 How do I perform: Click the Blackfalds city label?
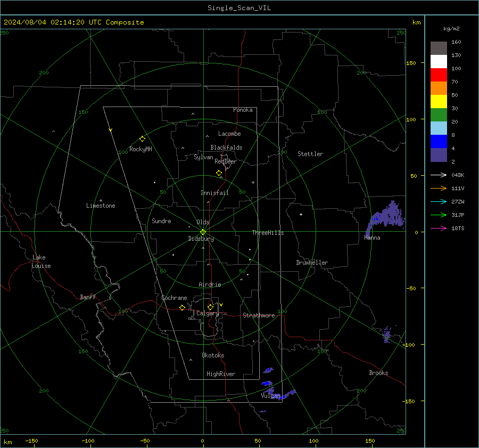click(226, 148)
